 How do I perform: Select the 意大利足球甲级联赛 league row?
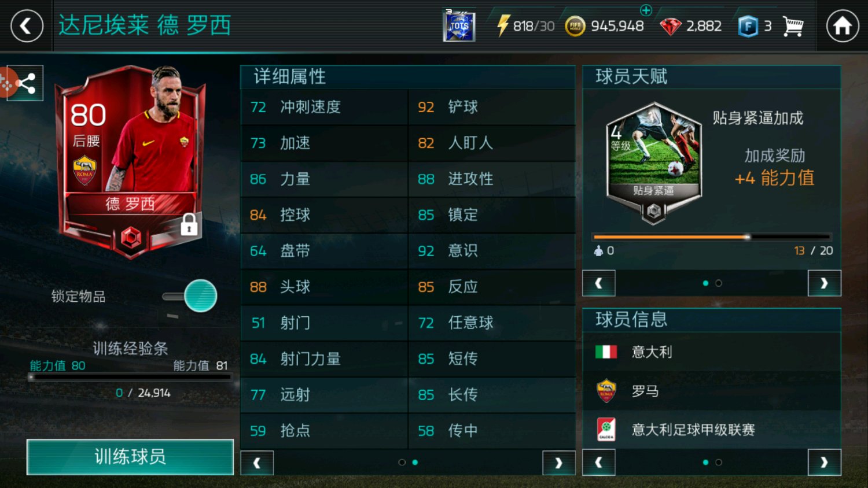[711, 430]
